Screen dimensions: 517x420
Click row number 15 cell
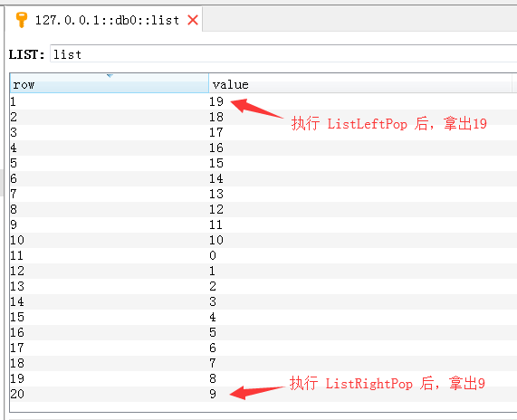point(110,317)
